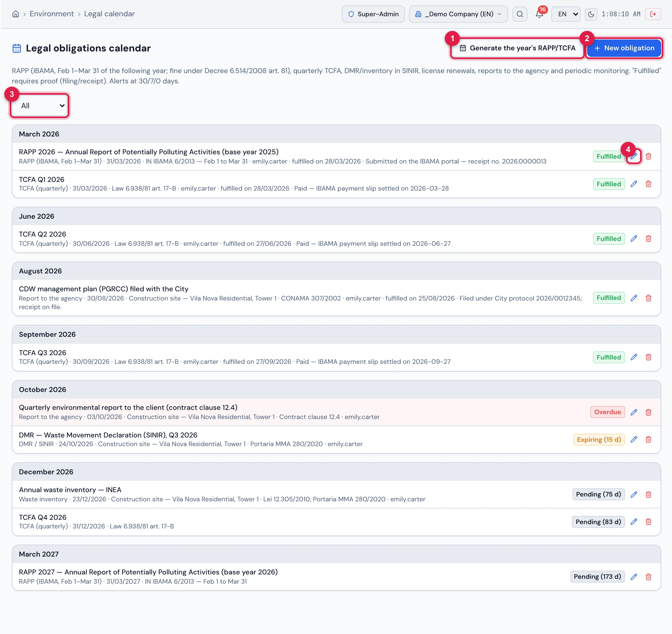672x634 pixels.
Task: Go to home via the house icon
Action: [15, 14]
